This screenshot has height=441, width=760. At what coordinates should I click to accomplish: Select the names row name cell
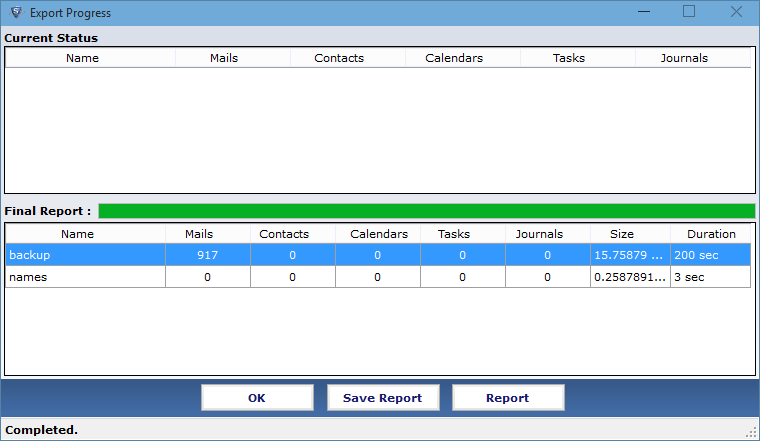[x=85, y=277]
